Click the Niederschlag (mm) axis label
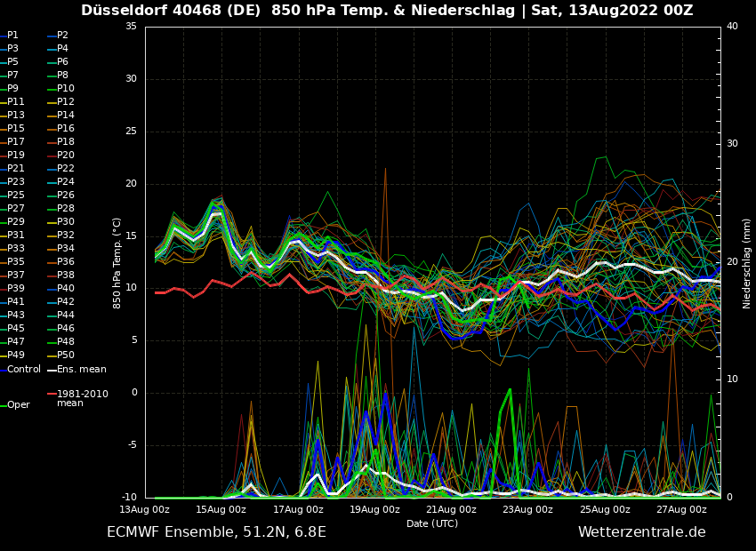The height and width of the screenshot is (551, 756). pos(747,263)
